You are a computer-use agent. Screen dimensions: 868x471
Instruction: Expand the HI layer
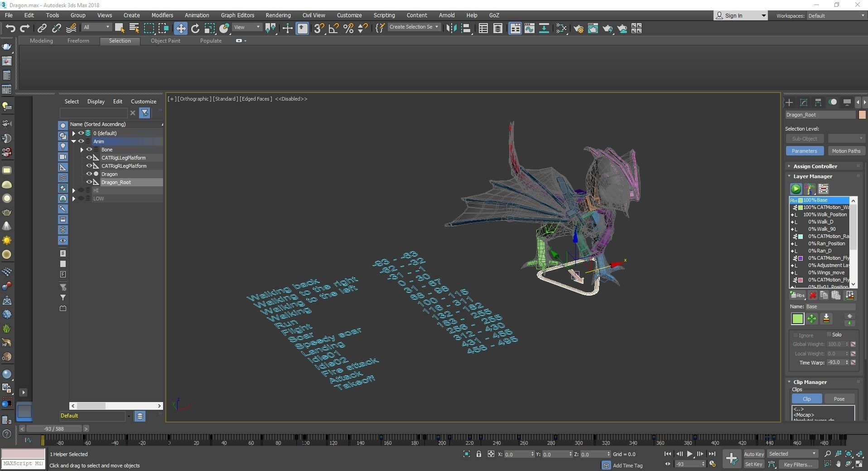click(x=74, y=190)
